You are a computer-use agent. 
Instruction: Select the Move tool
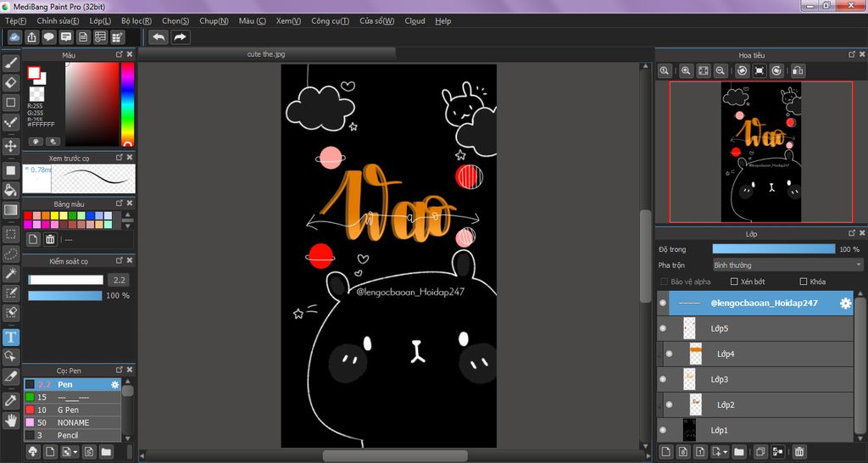10,146
